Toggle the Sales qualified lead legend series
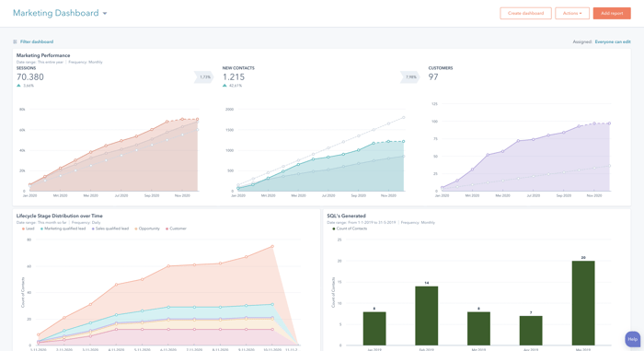The image size is (644, 351). pyautogui.click(x=110, y=228)
